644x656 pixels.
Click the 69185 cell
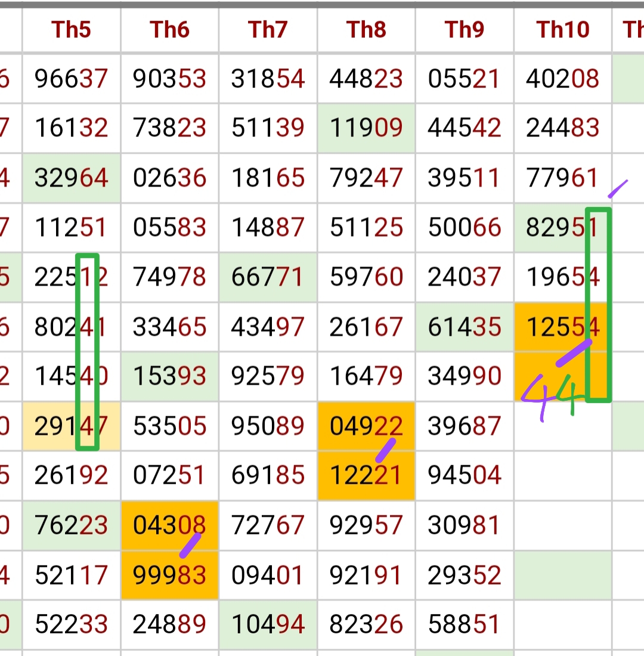click(x=268, y=476)
